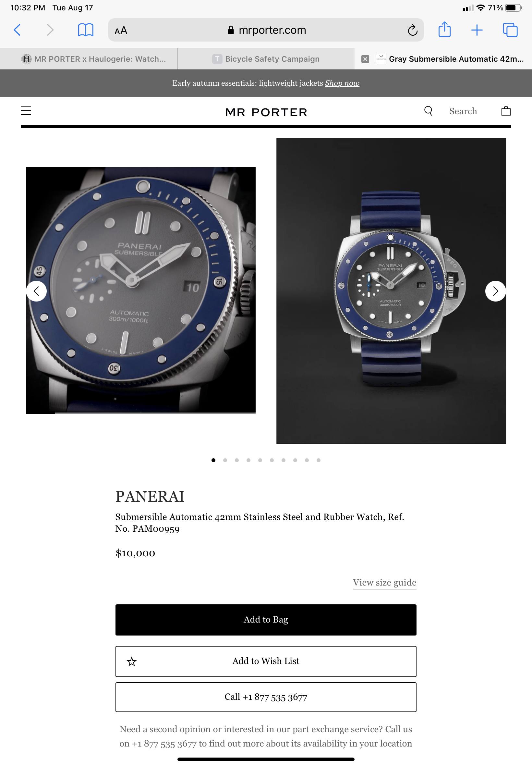
Task: Open the View size guide link
Action: pyautogui.click(x=384, y=582)
